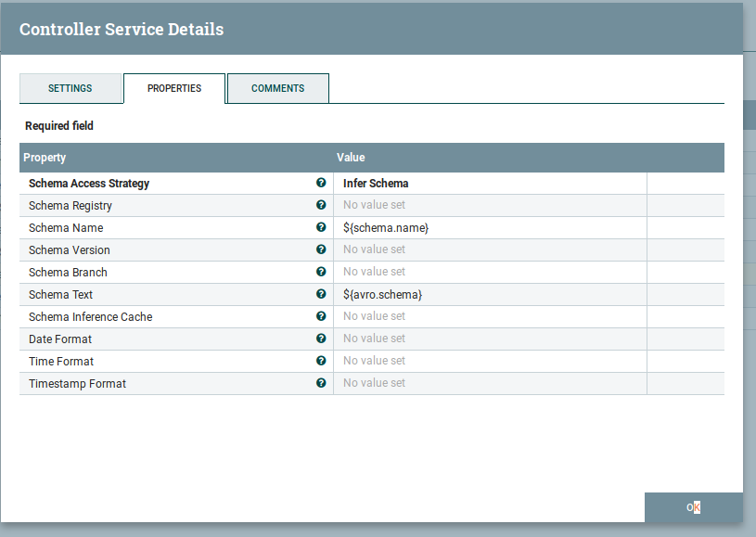756x537 pixels.
Task: Select the Properties tab
Action: pyautogui.click(x=174, y=89)
